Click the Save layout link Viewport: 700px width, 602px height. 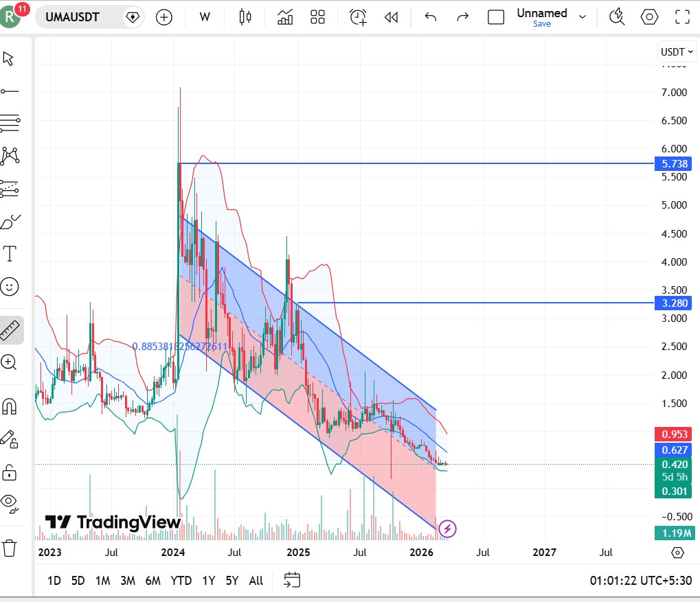[541, 24]
